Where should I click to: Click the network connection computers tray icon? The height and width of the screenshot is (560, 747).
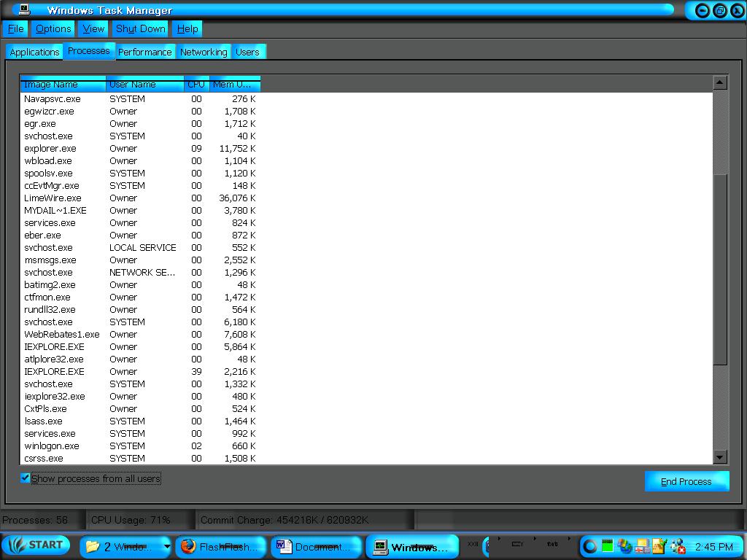(x=642, y=545)
